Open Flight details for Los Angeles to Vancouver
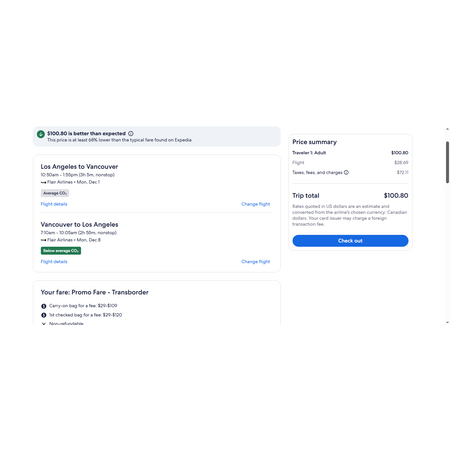 pyautogui.click(x=54, y=204)
